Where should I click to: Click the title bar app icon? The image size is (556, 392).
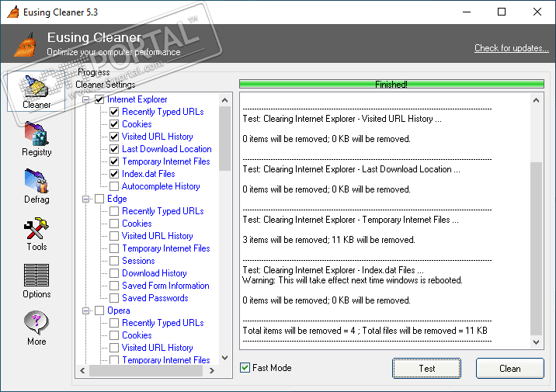(x=13, y=12)
